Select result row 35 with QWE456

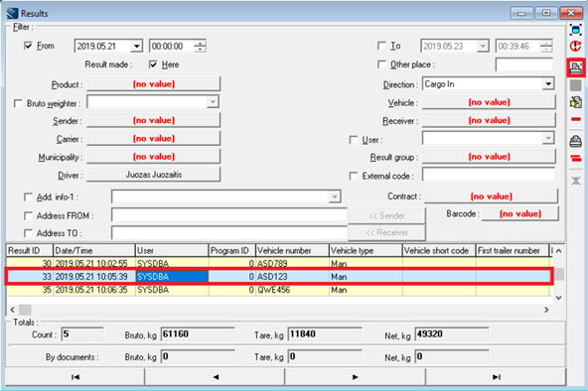click(x=279, y=290)
